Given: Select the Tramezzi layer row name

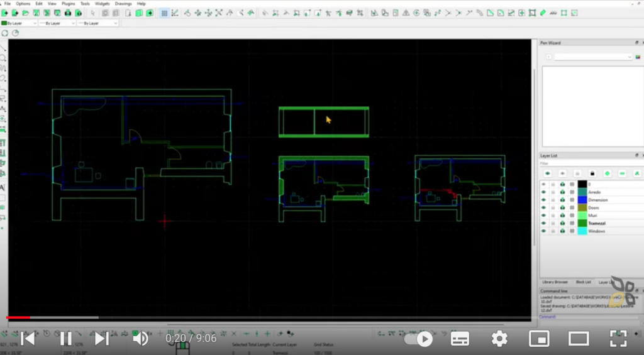Looking at the screenshot, I should [x=597, y=223].
